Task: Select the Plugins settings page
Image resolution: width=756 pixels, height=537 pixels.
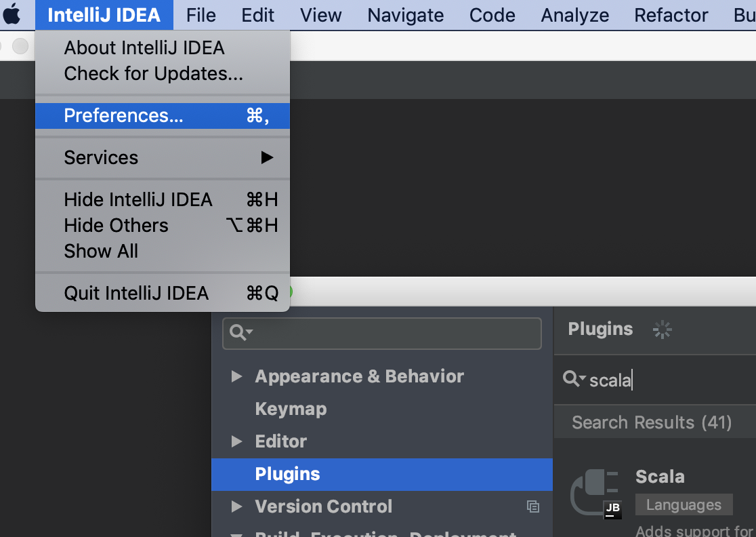Action: tap(287, 474)
